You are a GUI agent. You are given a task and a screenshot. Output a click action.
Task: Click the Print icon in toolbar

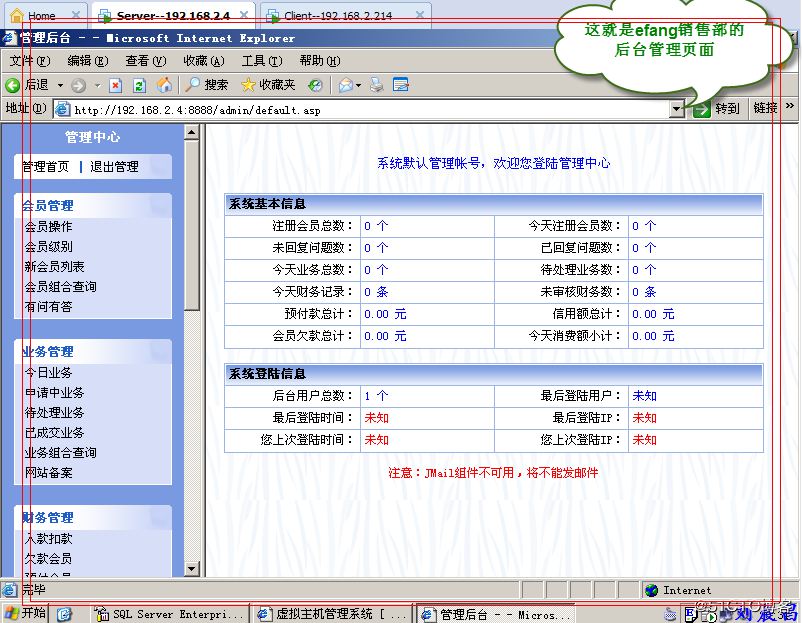(376, 85)
